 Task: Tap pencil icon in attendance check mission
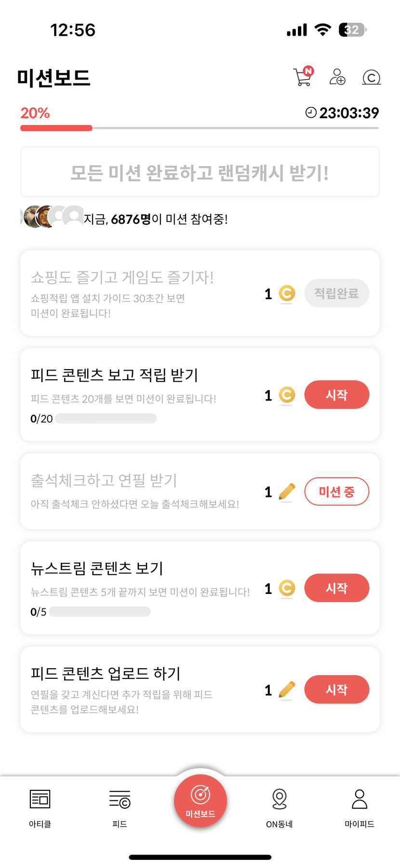[x=287, y=492]
